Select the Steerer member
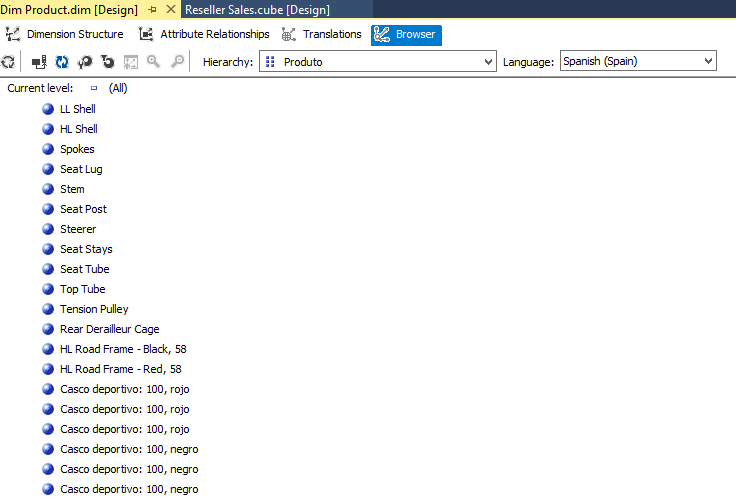 tap(78, 229)
